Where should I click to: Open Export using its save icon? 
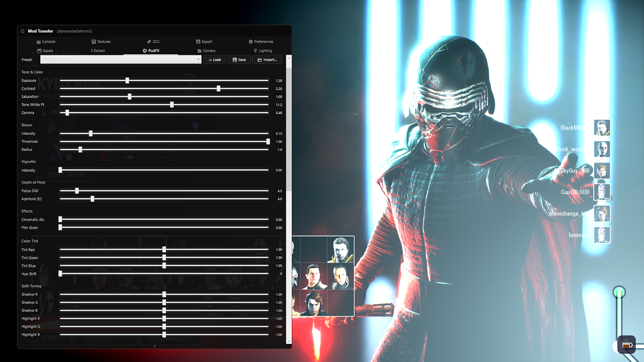click(198, 41)
